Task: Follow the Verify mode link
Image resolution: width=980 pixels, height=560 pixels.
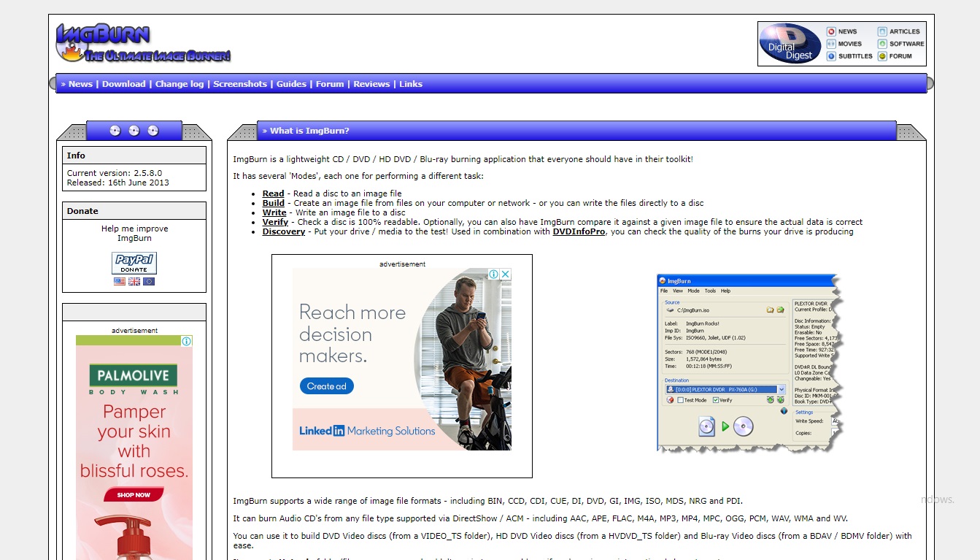Action: [276, 222]
